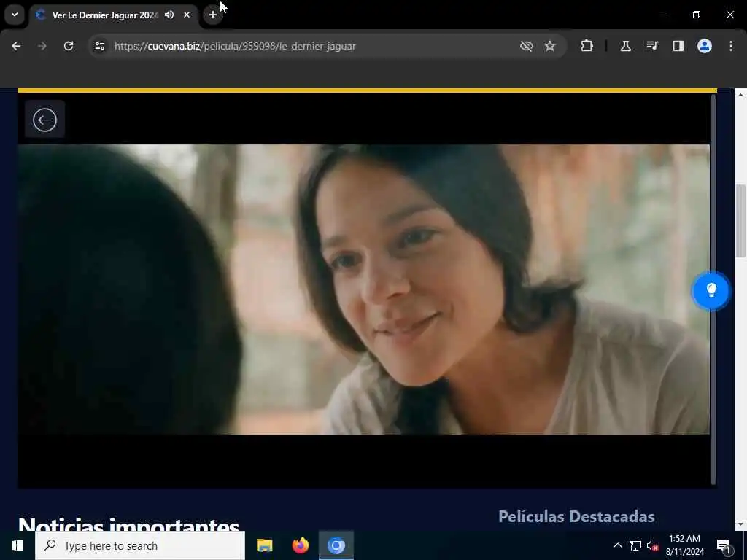
Task: Click the muted volume tray icon
Action: click(x=653, y=545)
